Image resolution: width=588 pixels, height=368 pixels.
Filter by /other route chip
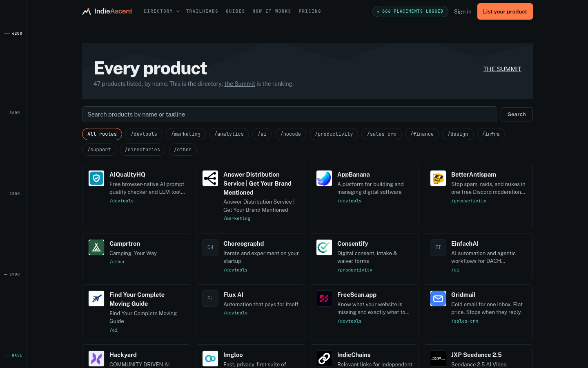(183, 150)
